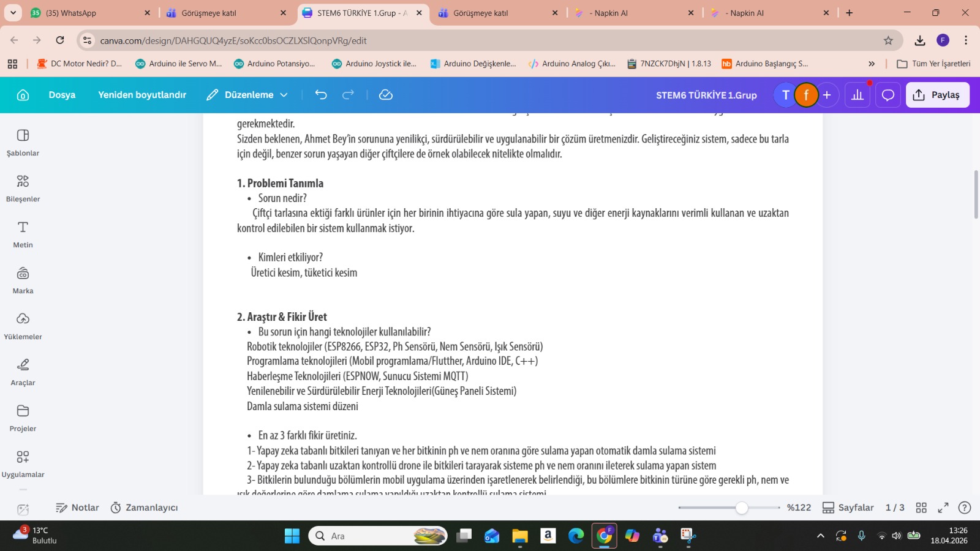Click Yeniden boyutlandır button
Screen dimensions: 980x551
[x=142, y=95]
